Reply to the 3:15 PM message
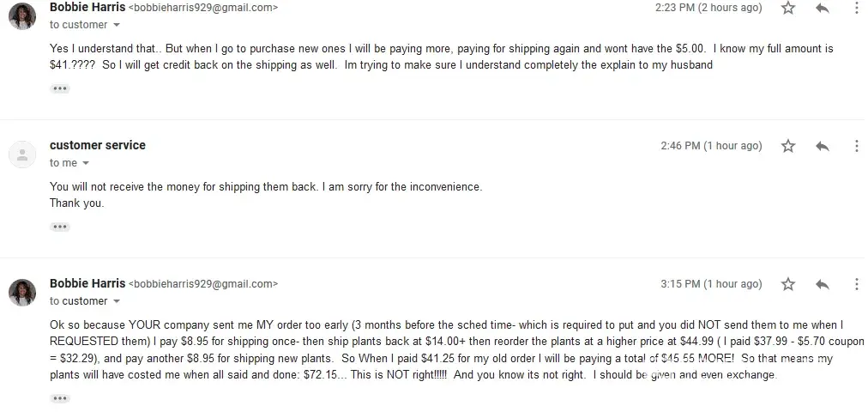The image size is (868, 412). [x=822, y=284]
